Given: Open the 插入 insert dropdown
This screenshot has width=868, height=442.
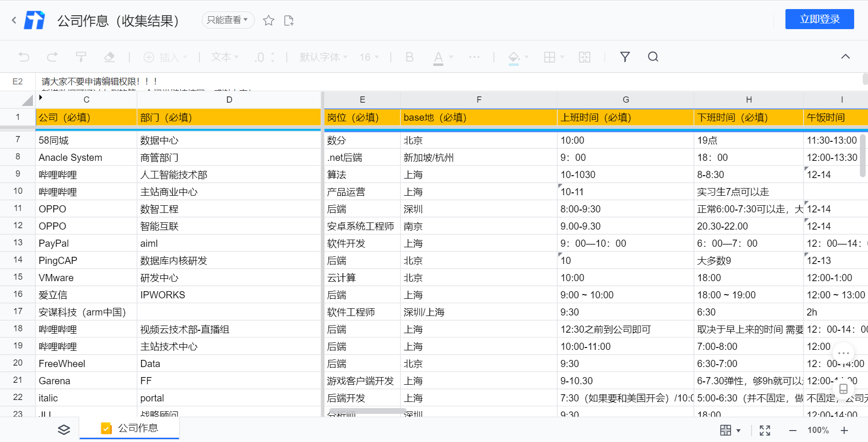Looking at the screenshot, I should [x=165, y=57].
